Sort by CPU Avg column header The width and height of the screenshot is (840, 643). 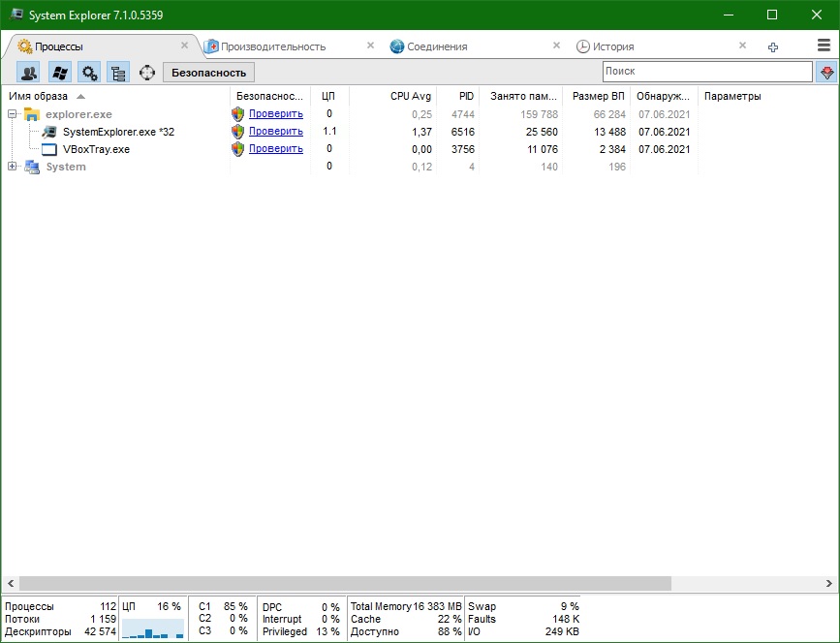click(x=392, y=97)
